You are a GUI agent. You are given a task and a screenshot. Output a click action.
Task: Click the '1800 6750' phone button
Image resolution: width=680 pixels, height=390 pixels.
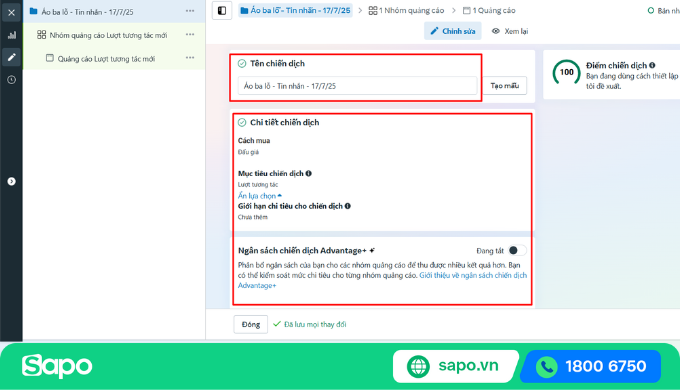tap(590, 366)
